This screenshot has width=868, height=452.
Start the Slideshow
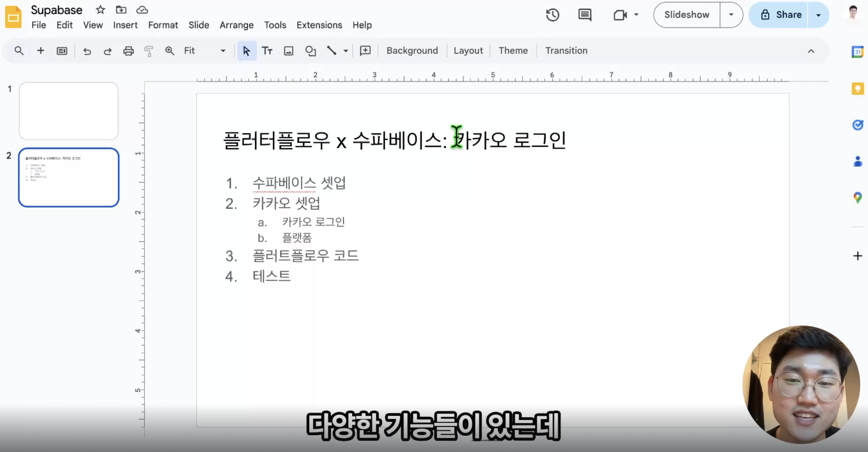687,15
